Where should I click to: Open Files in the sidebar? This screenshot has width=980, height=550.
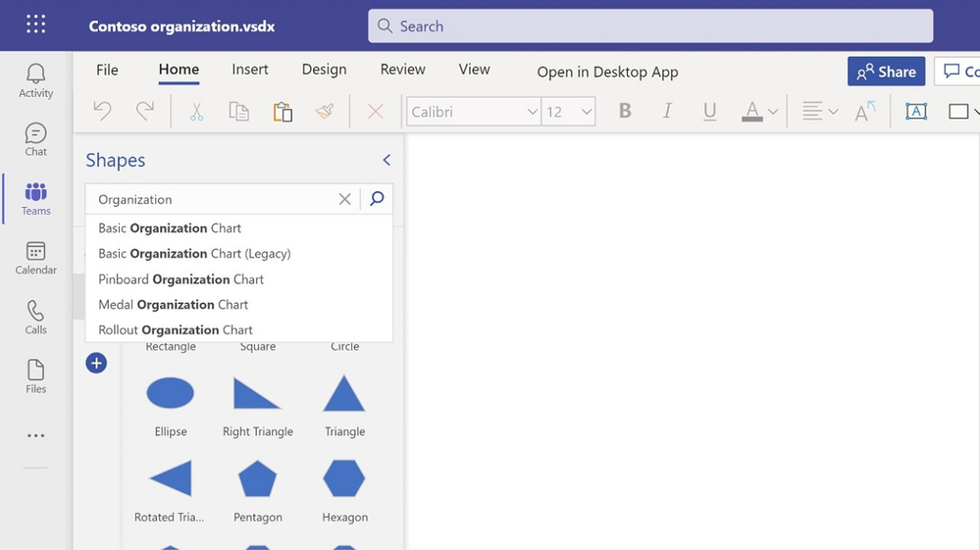tap(35, 376)
